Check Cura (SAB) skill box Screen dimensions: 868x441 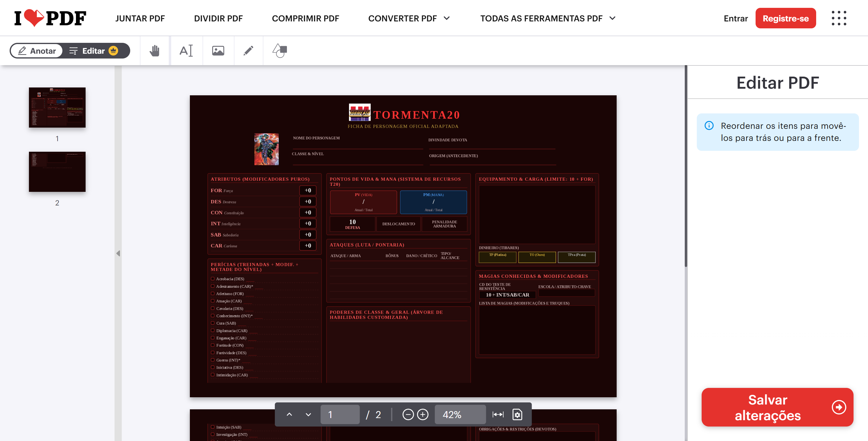[212, 323]
